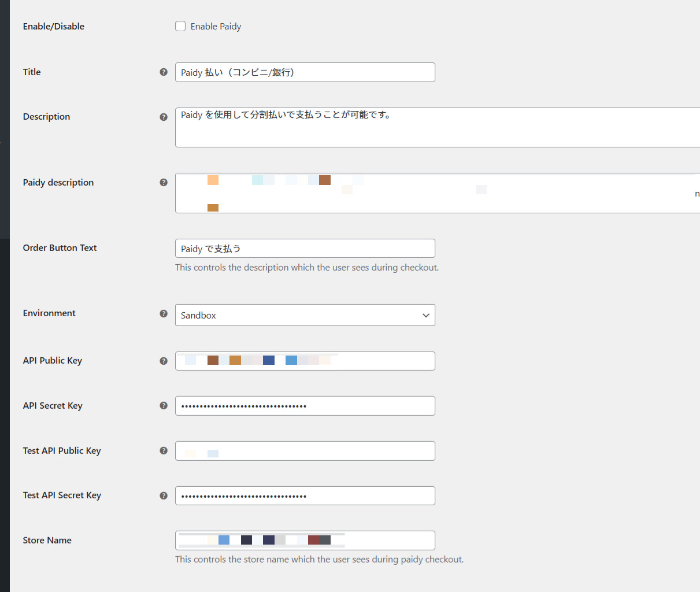Click the Enable Paidy checkbox label text
The image size is (700, 592).
pyautogui.click(x=216, y=27)
